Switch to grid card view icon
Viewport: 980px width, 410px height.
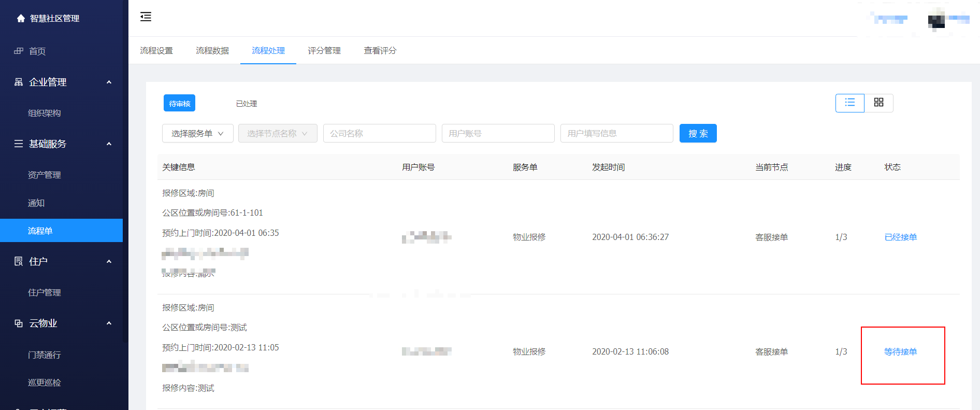point(878,103)
